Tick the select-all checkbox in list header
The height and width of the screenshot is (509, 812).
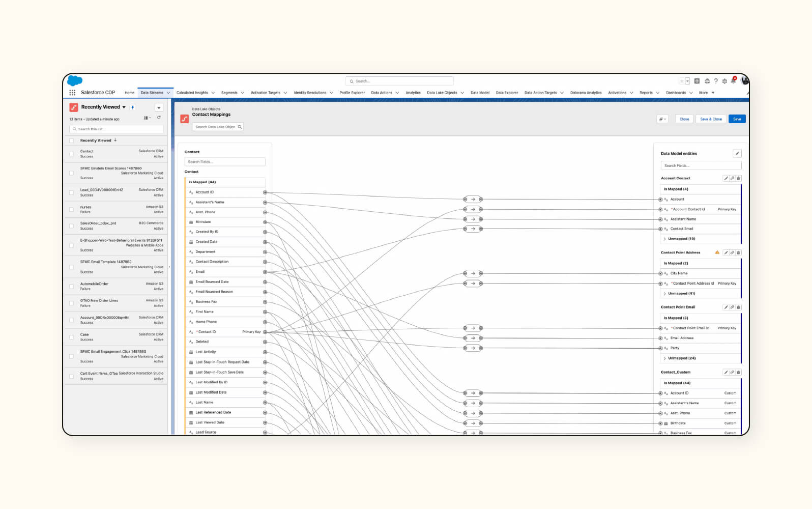(72, 140)
